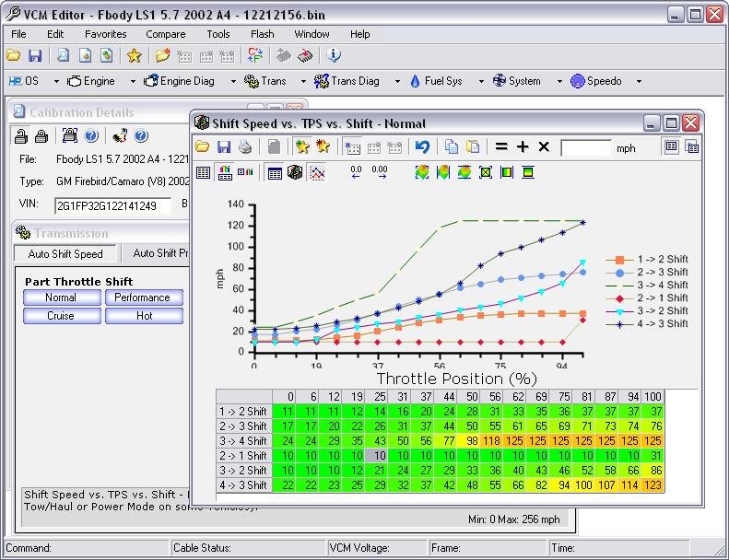Click the multiply X icon
The height and width of the screenshot is (560, 729).
544,147
